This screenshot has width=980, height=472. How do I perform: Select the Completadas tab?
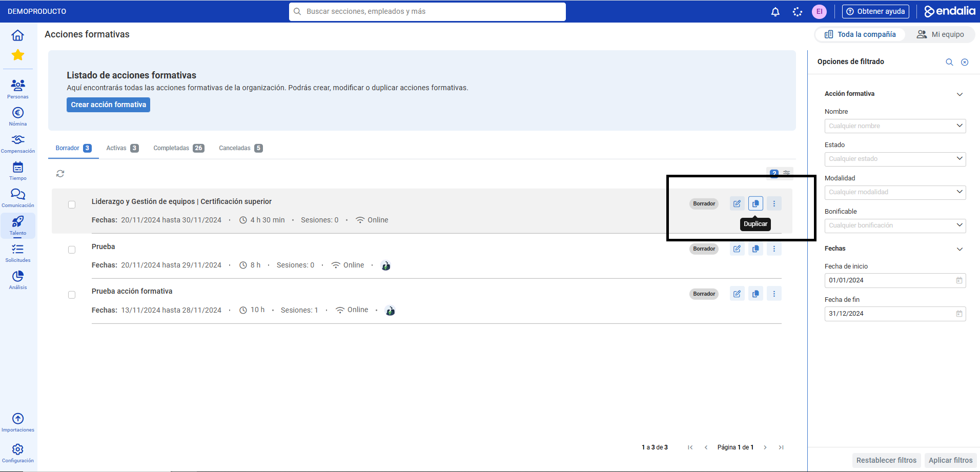[179, 148]
